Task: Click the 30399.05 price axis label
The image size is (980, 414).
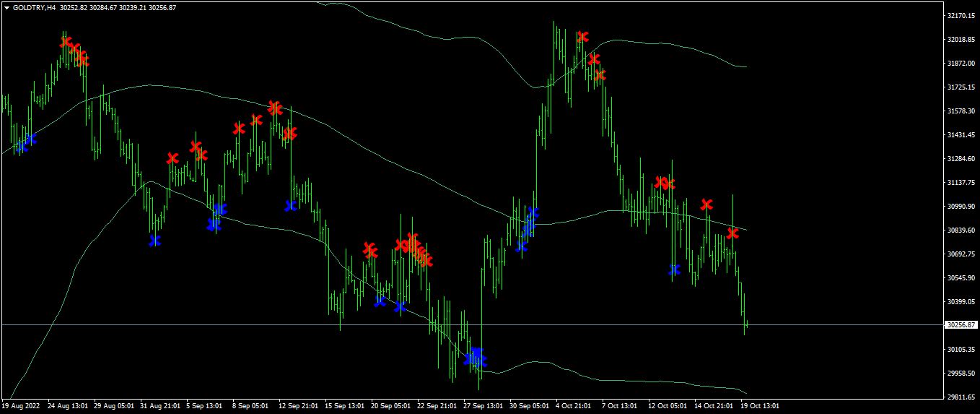Action: click(x=961, y=301)
